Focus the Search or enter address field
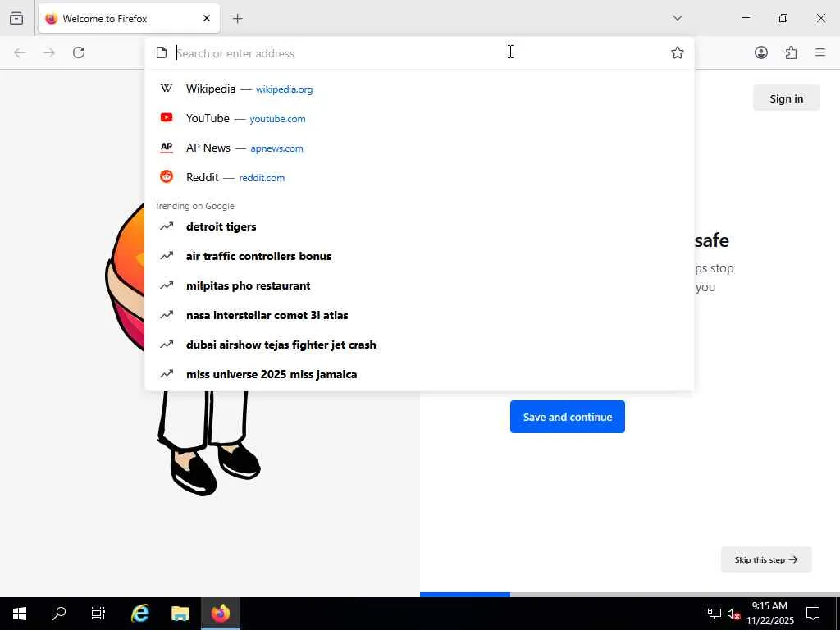The width and height of the screenshot is (840, 630). tap(421, 53)
